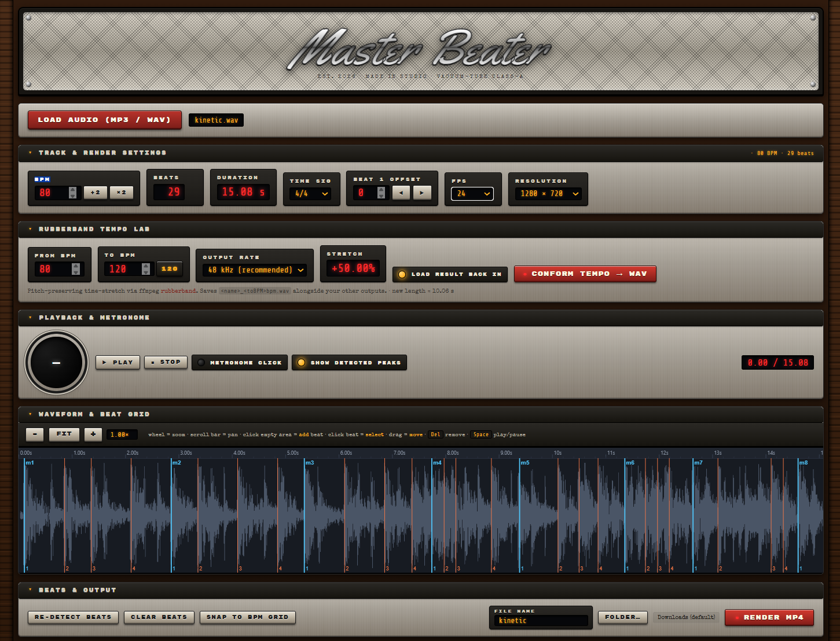Screen dimensions: 840x641
Task: Click the Render MP4 button
Action: 769,617
